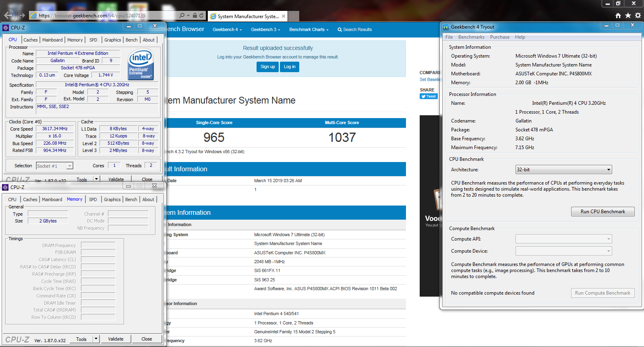
Task: Select CPU tab in lower CPU-Z window
Action: (x=12, y=199)
